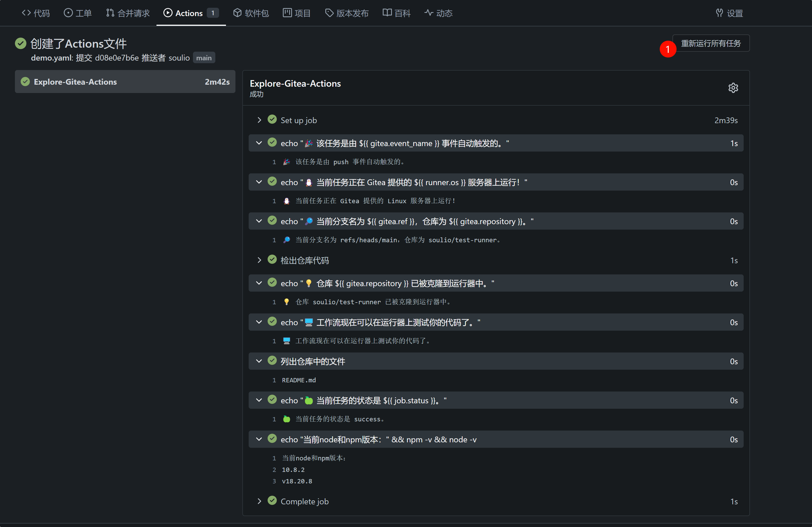Click the wiki book icon

(387, 13)
